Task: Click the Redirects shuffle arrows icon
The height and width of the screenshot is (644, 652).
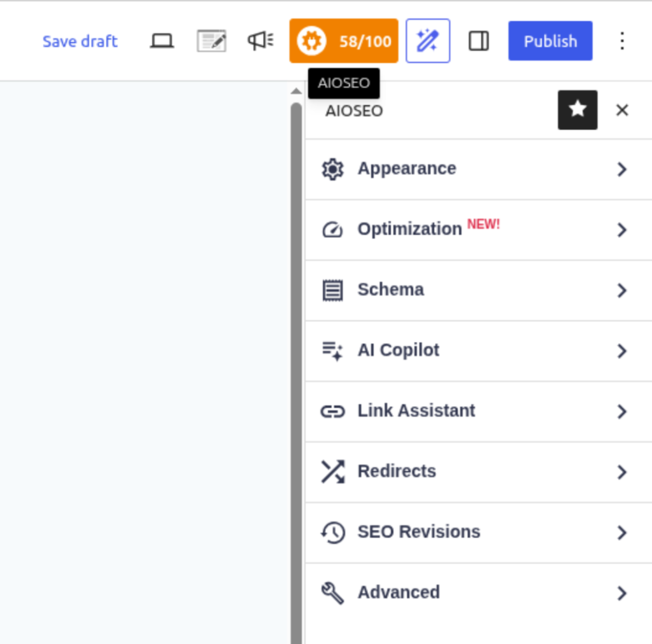Action: [332, 472]
